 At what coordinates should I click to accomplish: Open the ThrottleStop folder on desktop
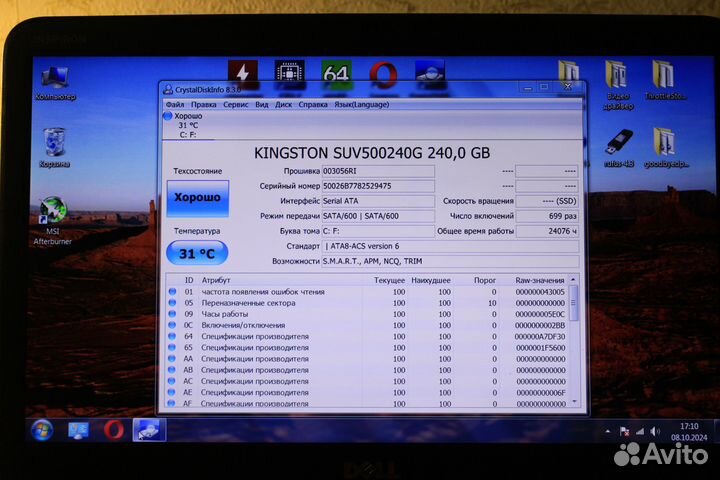(x=665, y=80)
